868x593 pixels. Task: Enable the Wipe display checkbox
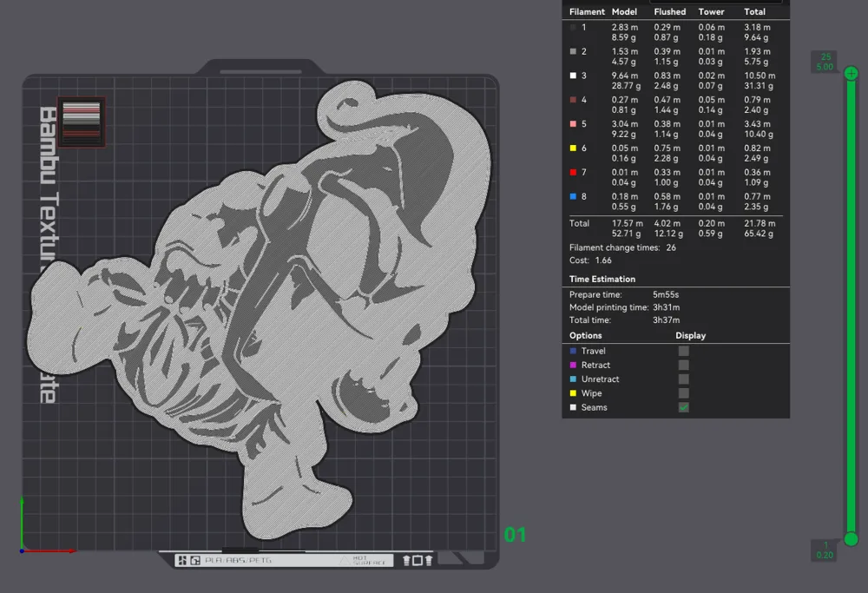(683, 392)
